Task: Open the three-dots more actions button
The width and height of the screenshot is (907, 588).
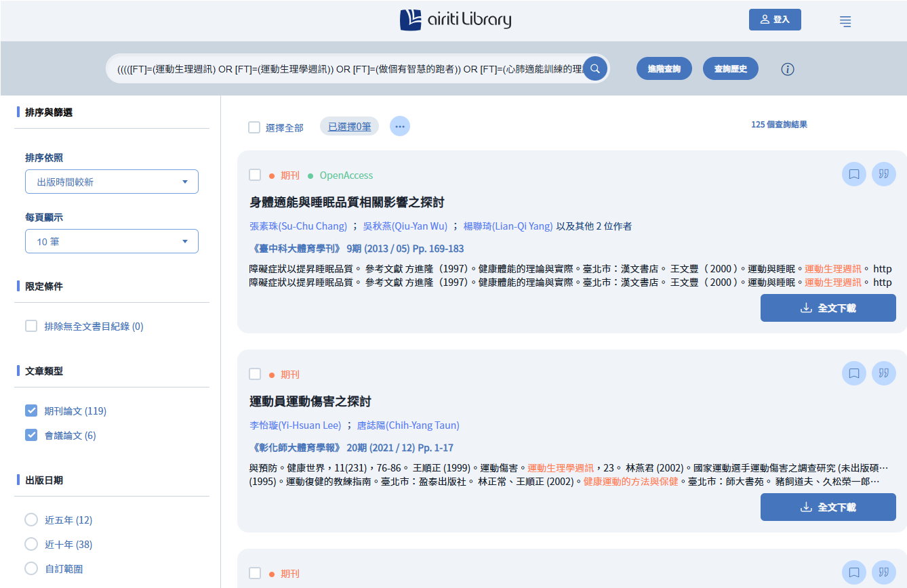Action: 400,126
